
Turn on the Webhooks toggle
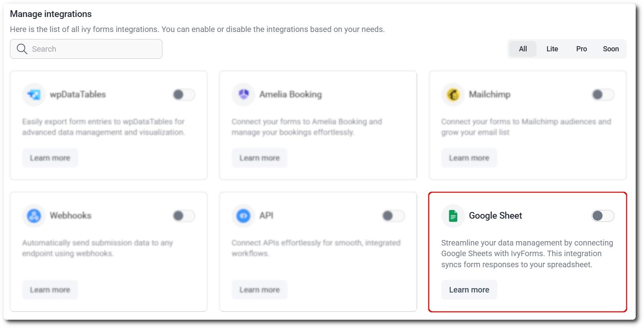click(184, 216)
